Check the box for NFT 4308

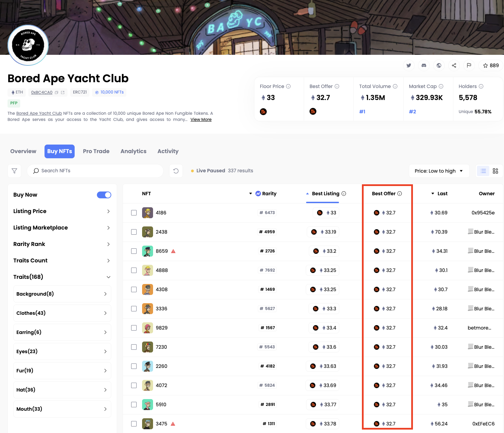coord(134,289)
